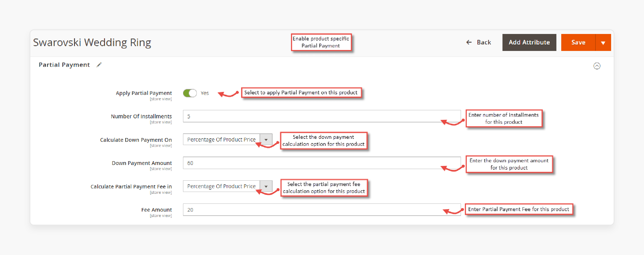Open the Calculate Partial Payment Fee in dropdown

point(228,186)
